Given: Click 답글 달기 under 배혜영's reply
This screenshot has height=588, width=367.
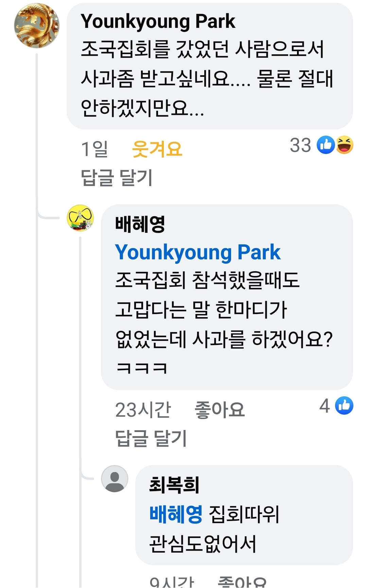Looking at the screenshot, I should click(x=151, y=438).
